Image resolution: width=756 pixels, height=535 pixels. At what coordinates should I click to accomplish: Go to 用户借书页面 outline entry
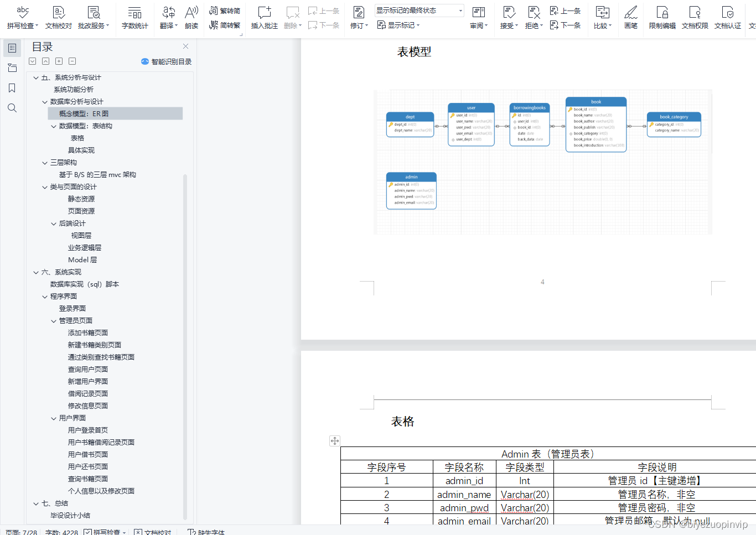[88, 455]
